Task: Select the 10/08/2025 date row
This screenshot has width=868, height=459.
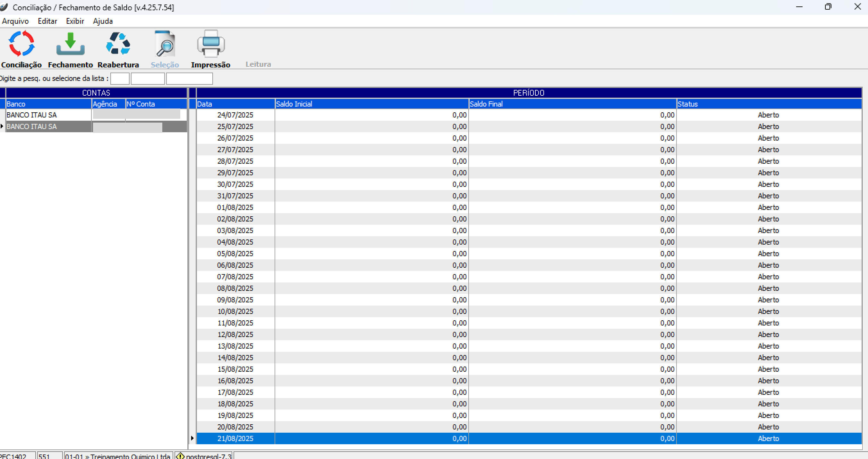Action: (x=235, y=311)
